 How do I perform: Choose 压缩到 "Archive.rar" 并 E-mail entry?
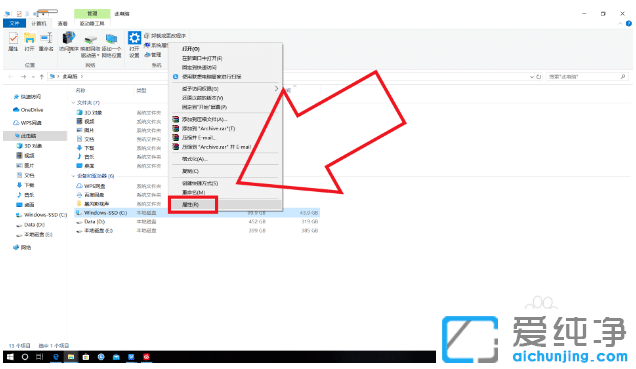coord(225,147)
